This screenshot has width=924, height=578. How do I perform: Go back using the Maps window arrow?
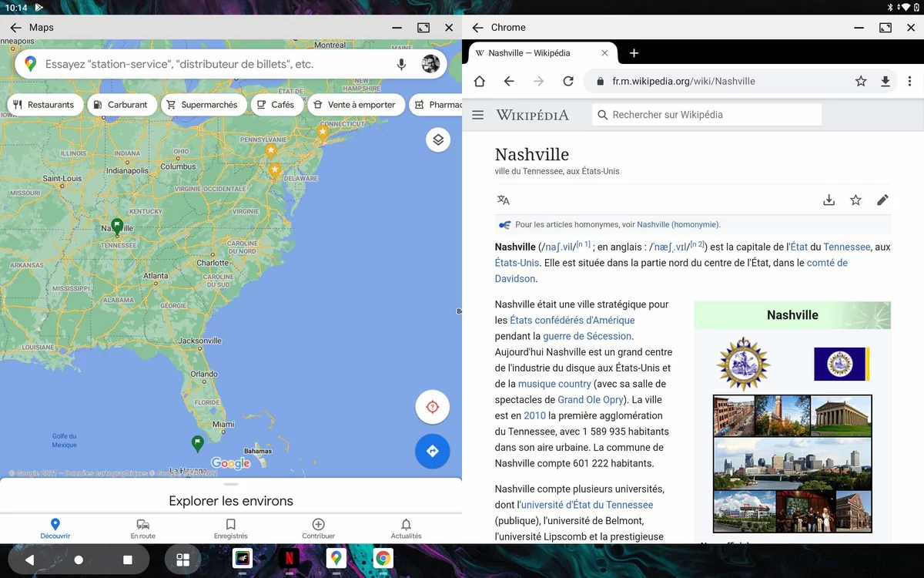pyautogui.click(x=15, y=28)
